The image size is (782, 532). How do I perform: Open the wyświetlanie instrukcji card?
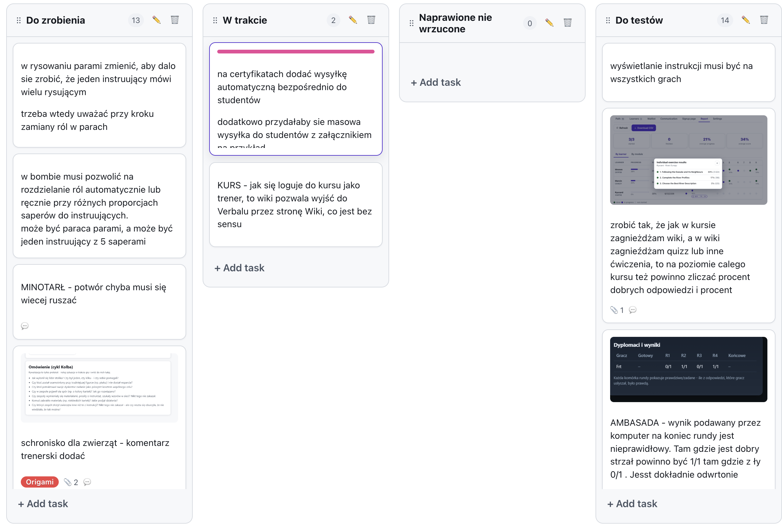[x=688, y=72]
